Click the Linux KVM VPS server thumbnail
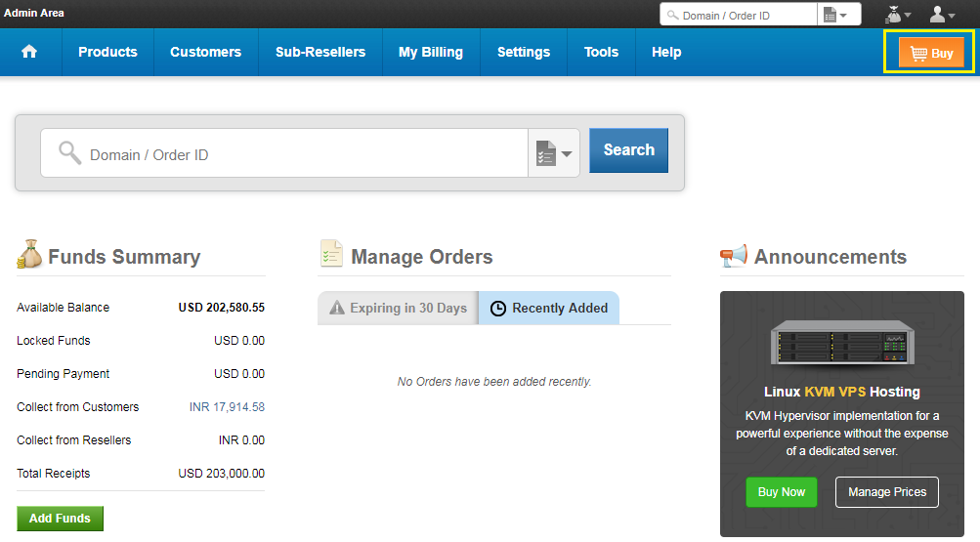Viewport: 980px width, 542px height. [x=842, y=342]
